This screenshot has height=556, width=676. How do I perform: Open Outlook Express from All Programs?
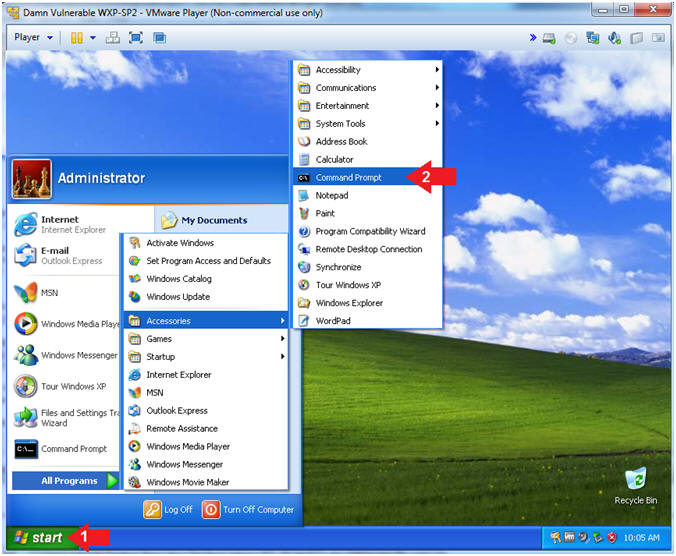206,411
